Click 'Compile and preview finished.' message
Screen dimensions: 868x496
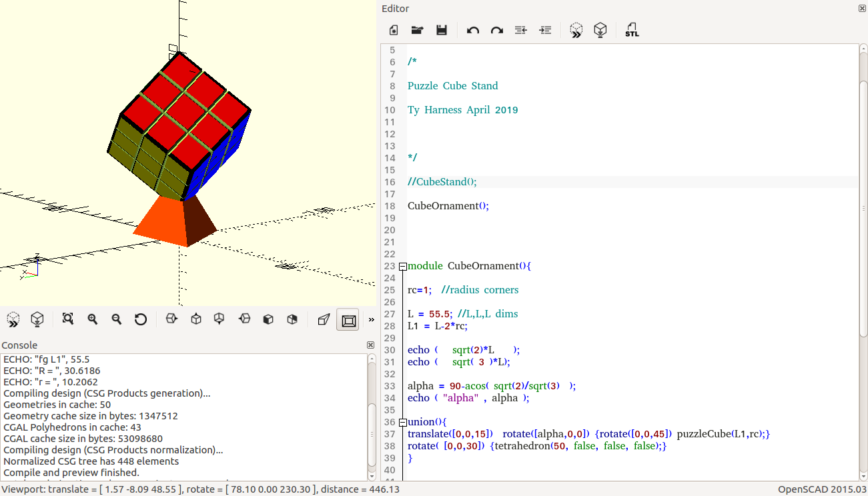71,473
